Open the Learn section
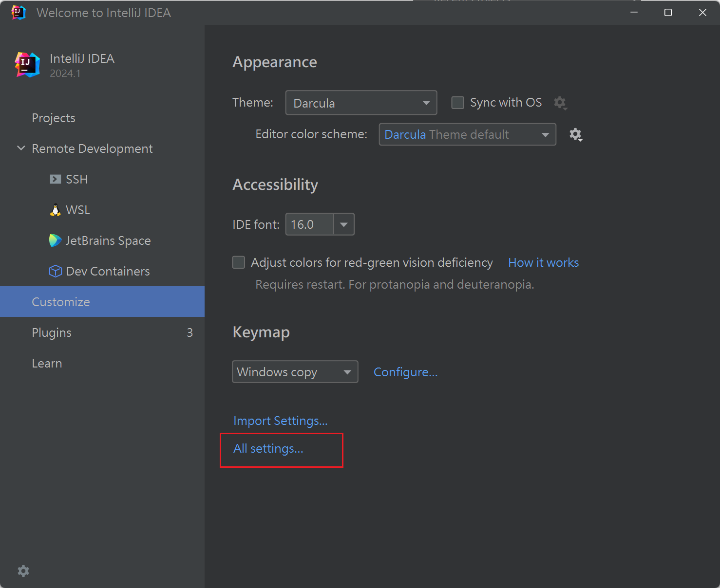The width and height of the screenshot is (720, 588). coord(102,363)
